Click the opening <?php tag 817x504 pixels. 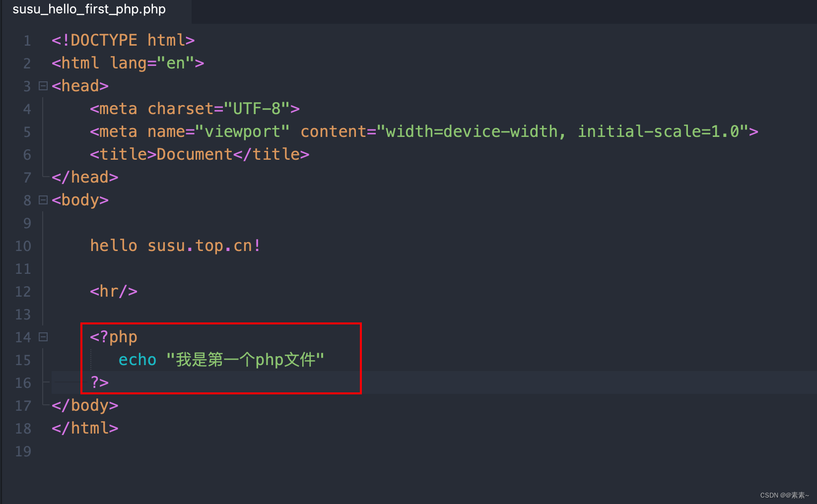point(114,337)
